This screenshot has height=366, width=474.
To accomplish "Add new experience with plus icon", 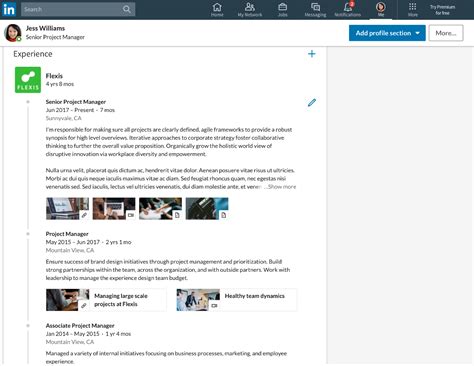I will click(x=312, y=54).
